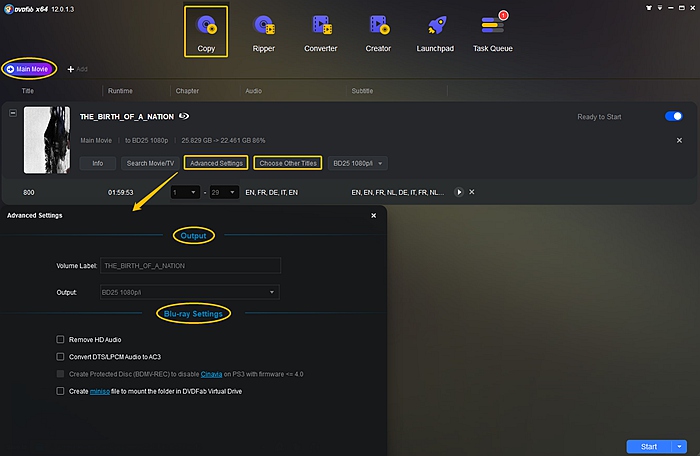Toggle the Ready to Start switch
Viewport: 700px width, 456px height.
click(674, 116)
